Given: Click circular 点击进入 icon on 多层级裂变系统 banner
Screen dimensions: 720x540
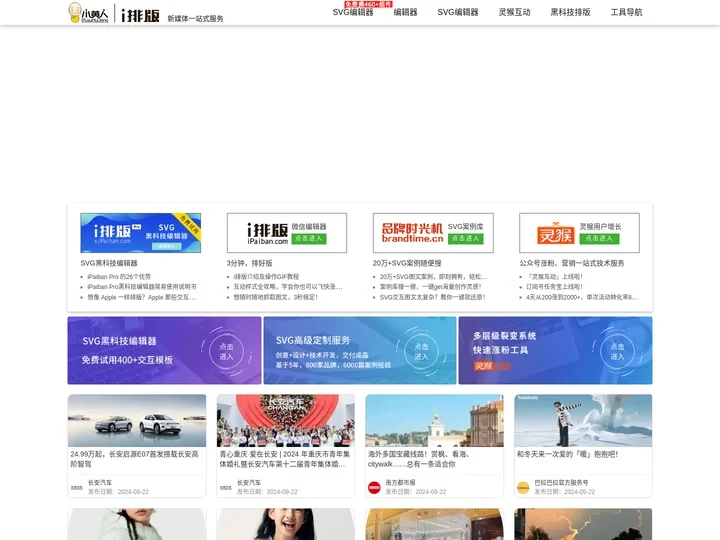Looking at the screenshot, I should (617, 351).
